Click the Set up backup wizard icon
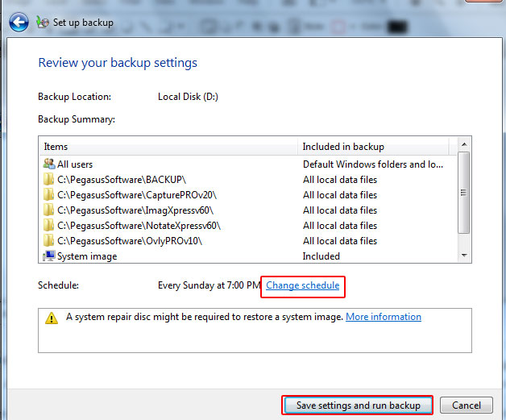 [x=42, y=23]
